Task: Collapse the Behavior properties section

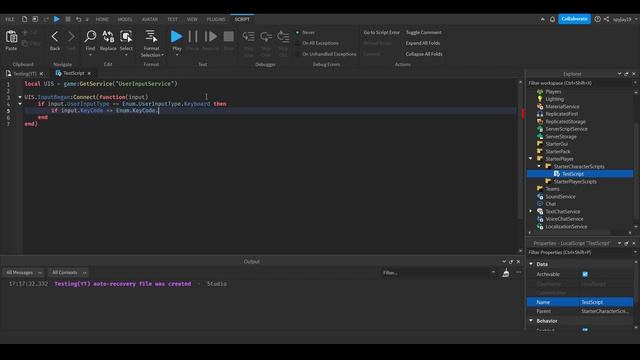Action: (x=531, y=321)
